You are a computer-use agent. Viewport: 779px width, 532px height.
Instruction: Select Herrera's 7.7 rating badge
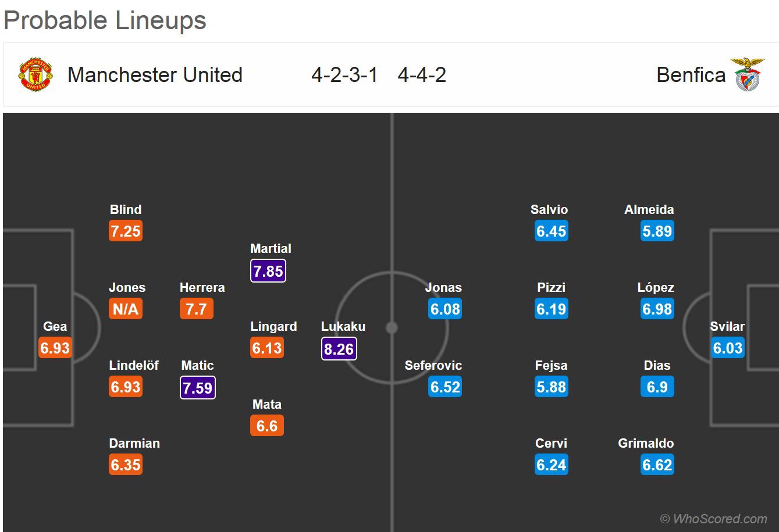(197, 309)
